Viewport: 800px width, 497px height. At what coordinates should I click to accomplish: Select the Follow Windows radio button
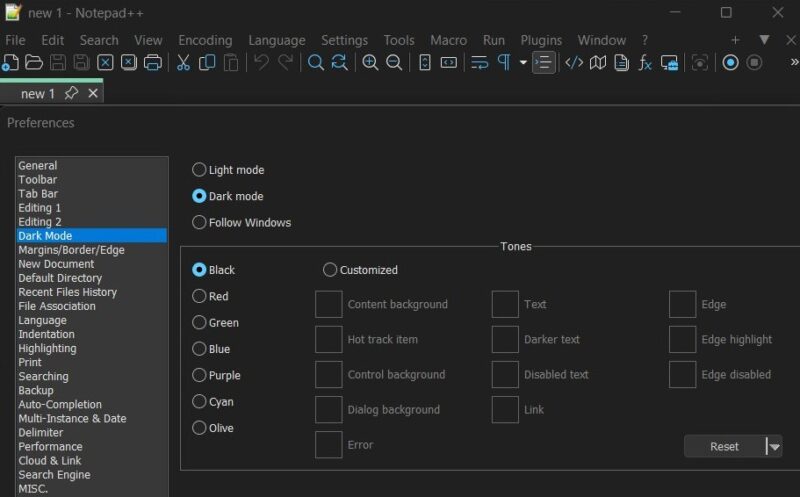click(199, 222)
